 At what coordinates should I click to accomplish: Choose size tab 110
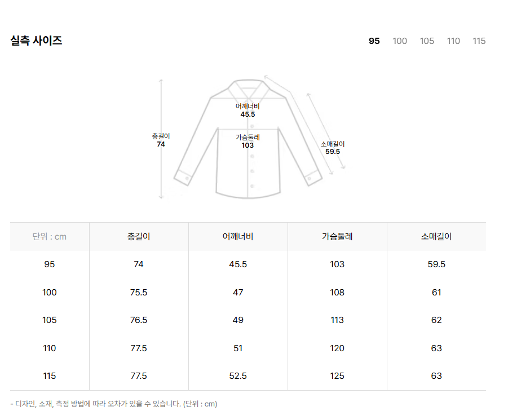pos(453,41)
